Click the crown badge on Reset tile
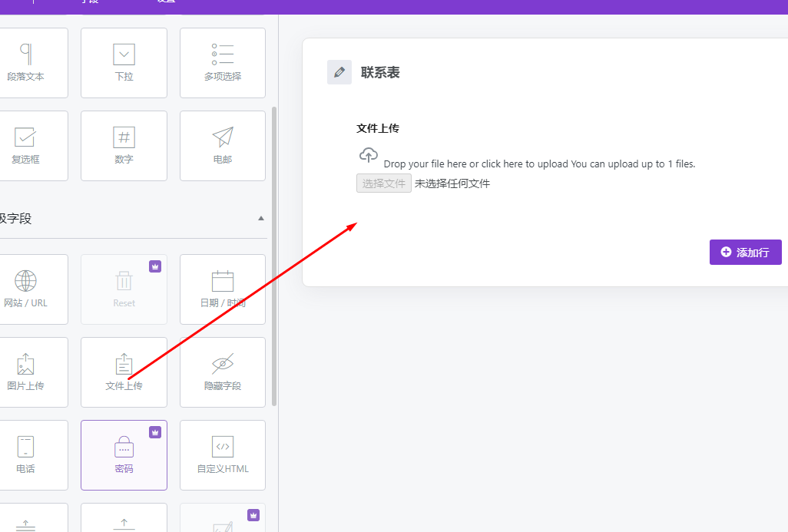This screenshot has height=532, width=788. coord(155,266)
